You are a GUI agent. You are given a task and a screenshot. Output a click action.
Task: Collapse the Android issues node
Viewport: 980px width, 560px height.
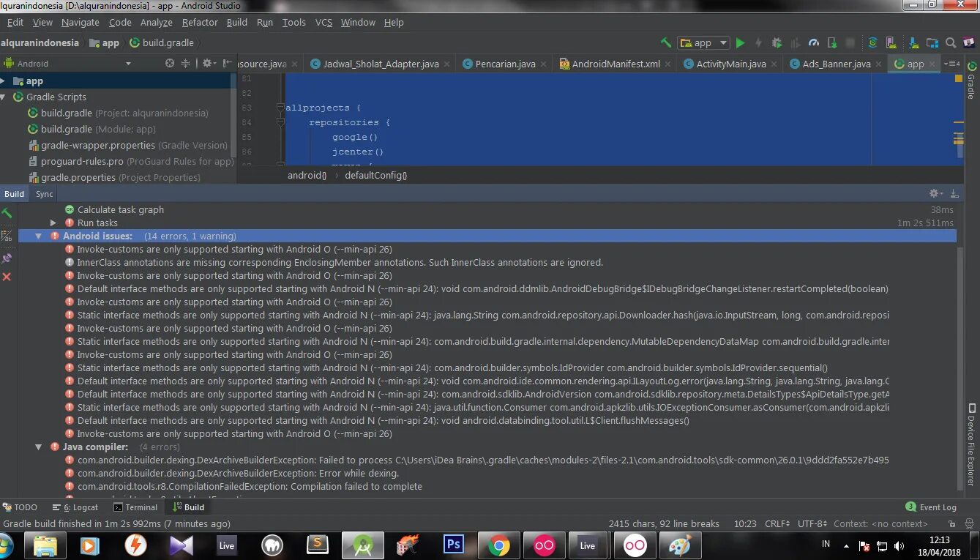click(39, 236)
